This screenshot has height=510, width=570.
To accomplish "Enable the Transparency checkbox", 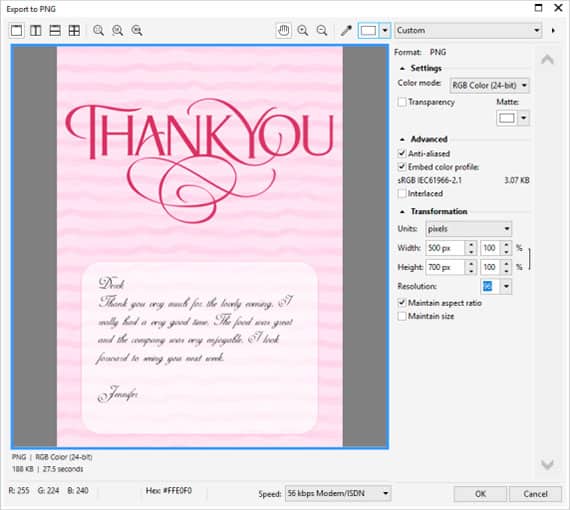I will 402,102.
